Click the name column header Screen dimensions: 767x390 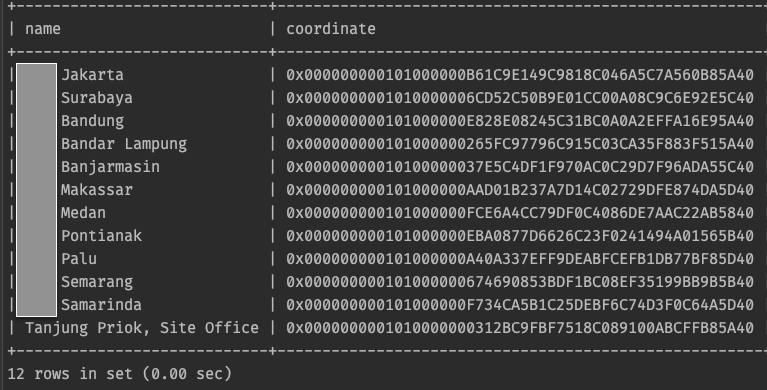pos(43,29)
